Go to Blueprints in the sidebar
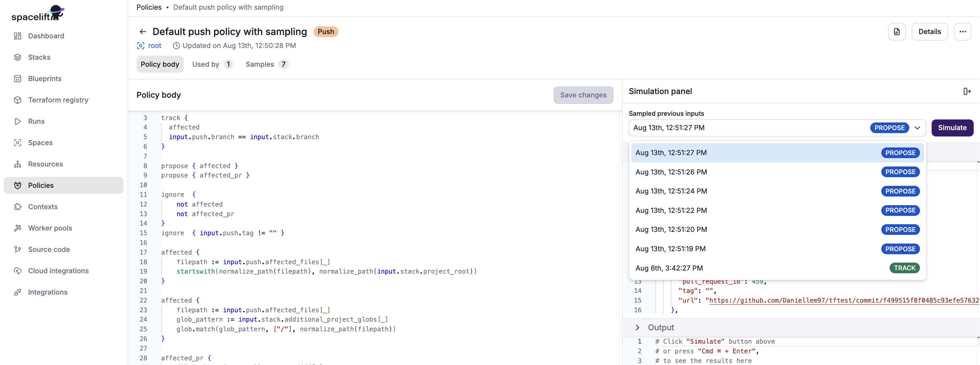 (x=44, y=78)
